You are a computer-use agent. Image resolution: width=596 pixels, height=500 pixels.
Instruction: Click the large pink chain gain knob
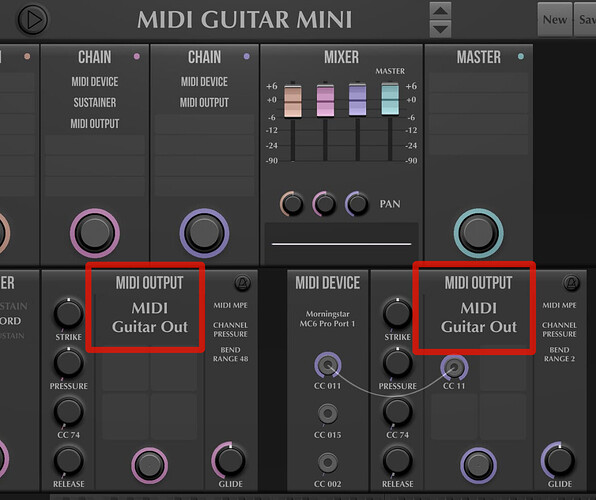coord(95,233)
